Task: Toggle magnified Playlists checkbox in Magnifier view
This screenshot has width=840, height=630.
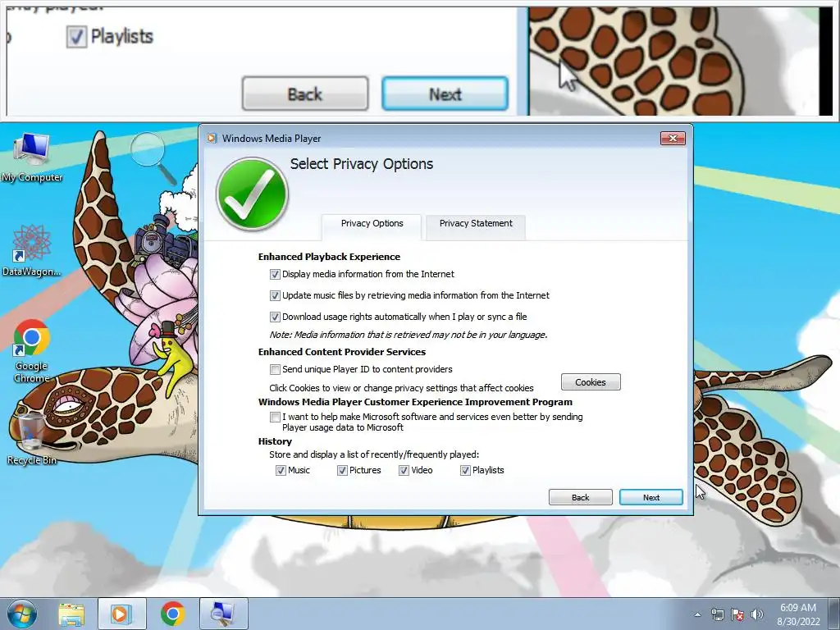Action: tap(76, 37)
